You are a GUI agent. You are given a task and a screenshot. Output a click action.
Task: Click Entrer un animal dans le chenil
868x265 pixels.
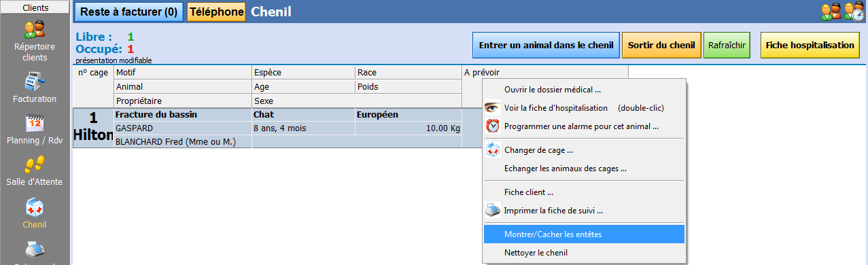[x=546, y=45]
